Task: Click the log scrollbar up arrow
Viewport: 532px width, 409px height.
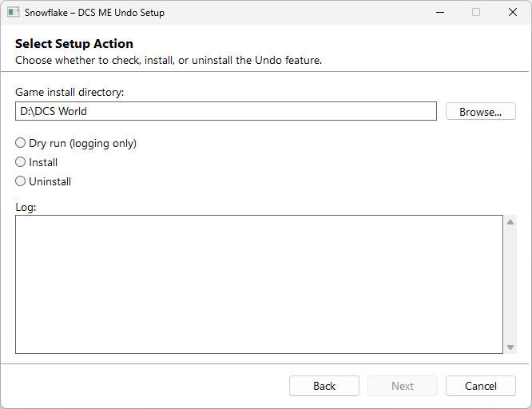Action: click(510, 222)
